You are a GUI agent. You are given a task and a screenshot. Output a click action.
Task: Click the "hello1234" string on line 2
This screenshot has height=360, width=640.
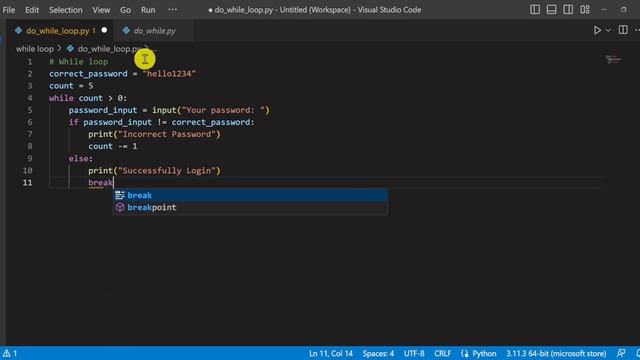169,73
